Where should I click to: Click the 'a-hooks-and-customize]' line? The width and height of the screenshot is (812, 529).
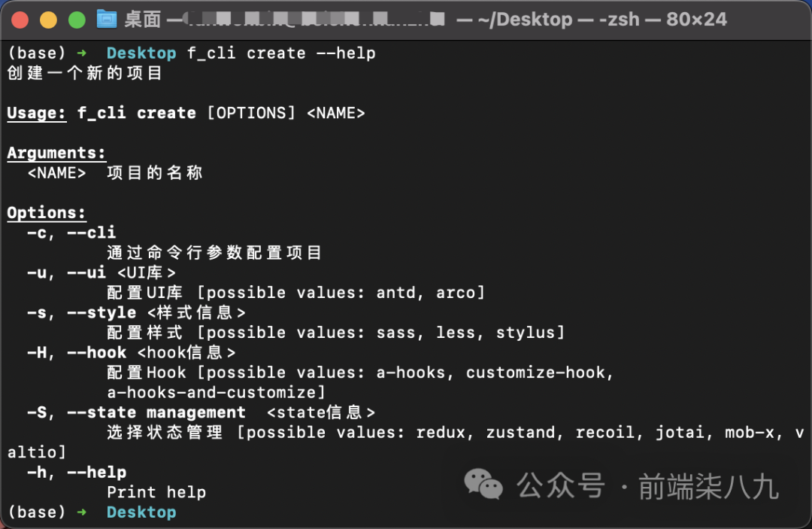click(x=217, y=392)
